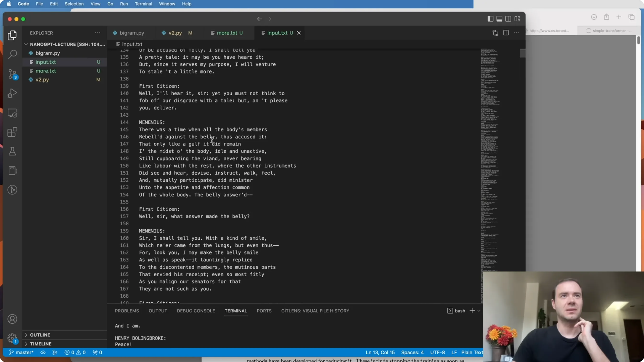Open Explorer Views and More Actions ellipsis

98,33
